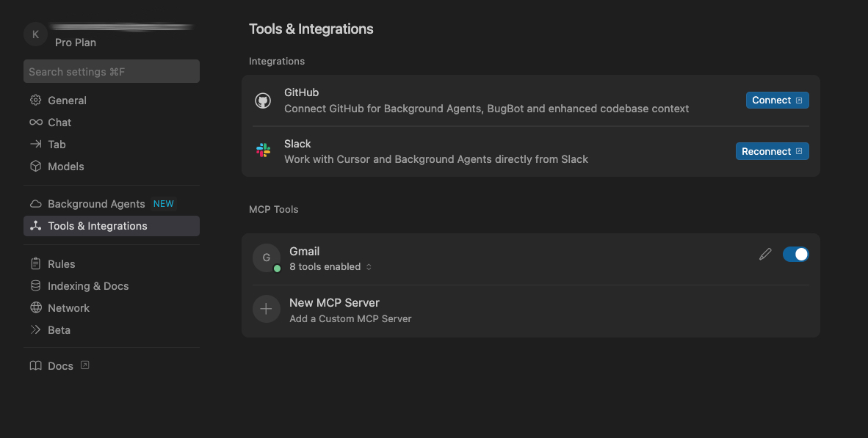Viewport: 868px width, 438px height.
Task: Go to the Chat settings page
Action: point(59,123)
